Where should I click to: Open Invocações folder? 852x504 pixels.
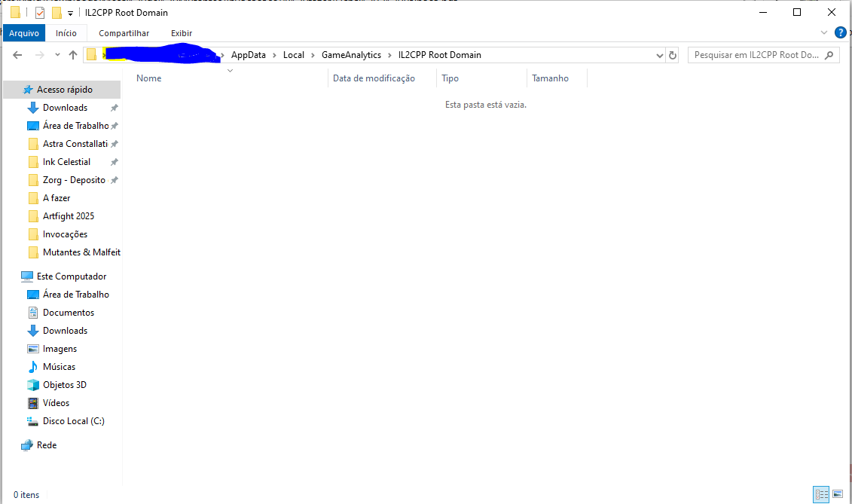point(65,234)
